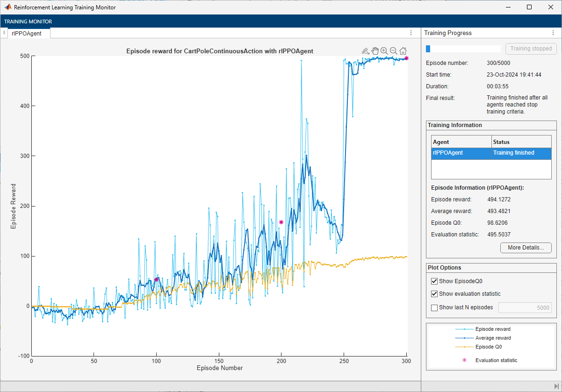Click the MATLAB logo in title bar
Screen dimensions: 562x392
click(x=7, y=7)
